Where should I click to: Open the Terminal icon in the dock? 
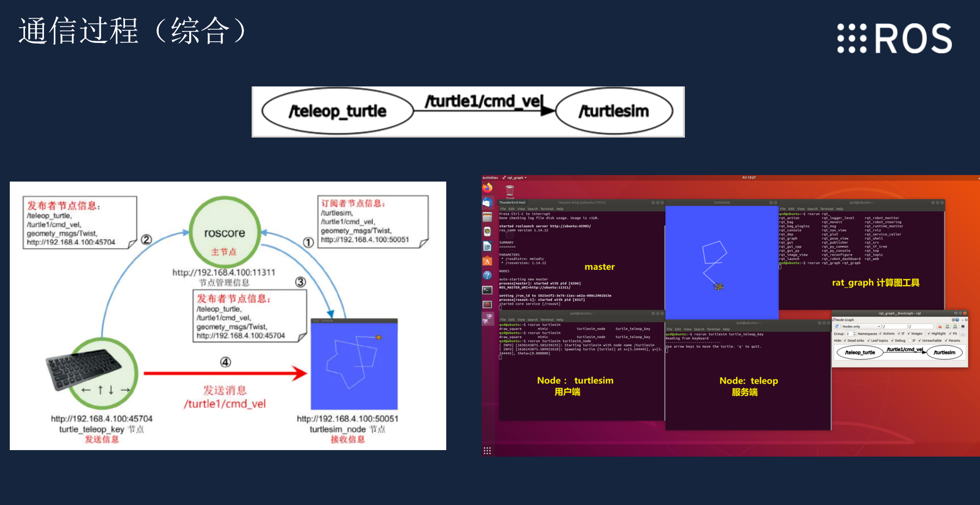[488, 290]
